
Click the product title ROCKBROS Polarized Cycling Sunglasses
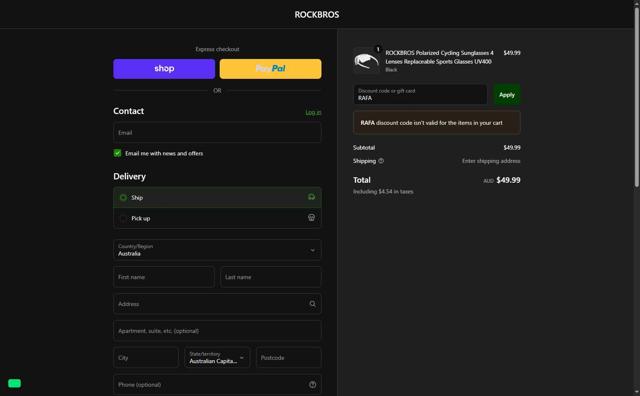439,57
